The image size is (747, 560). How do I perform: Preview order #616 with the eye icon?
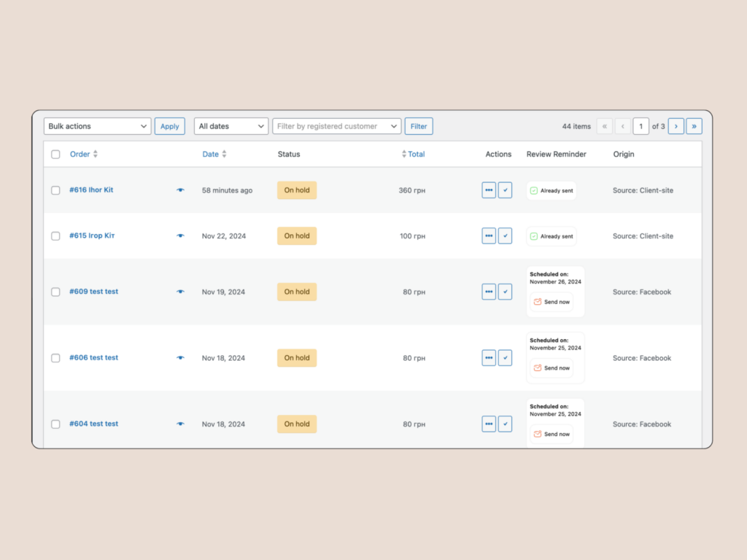click(180, 190)
